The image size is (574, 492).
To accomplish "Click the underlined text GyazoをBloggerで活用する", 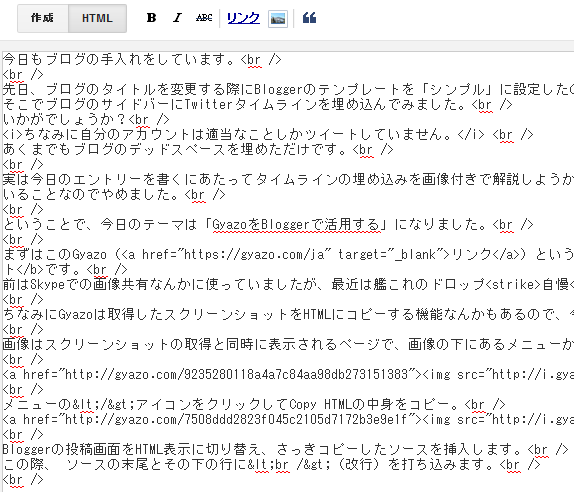I will [x=296, y=224].
